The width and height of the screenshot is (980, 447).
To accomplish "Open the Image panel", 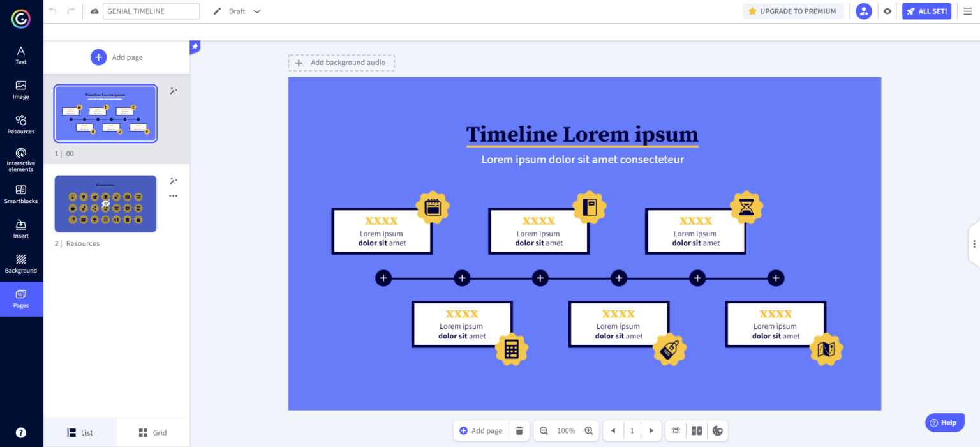I will point(21,90).
